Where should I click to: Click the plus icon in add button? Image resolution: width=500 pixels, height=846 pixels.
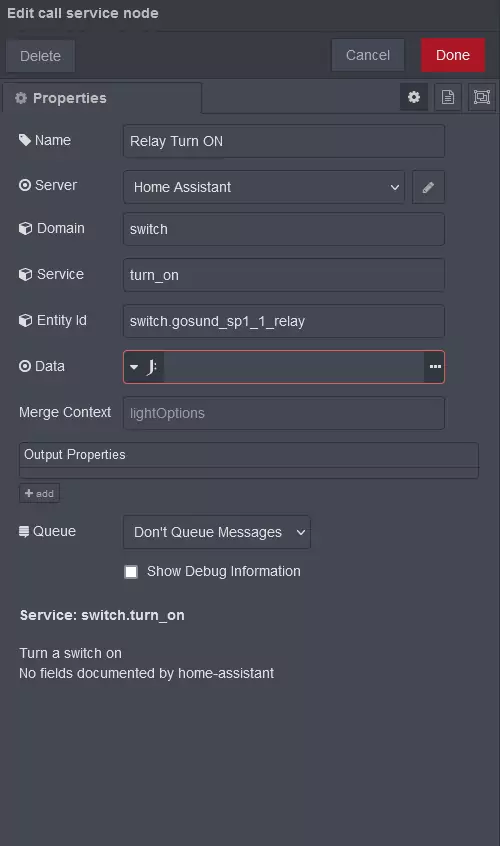click(x=29, y=493)
